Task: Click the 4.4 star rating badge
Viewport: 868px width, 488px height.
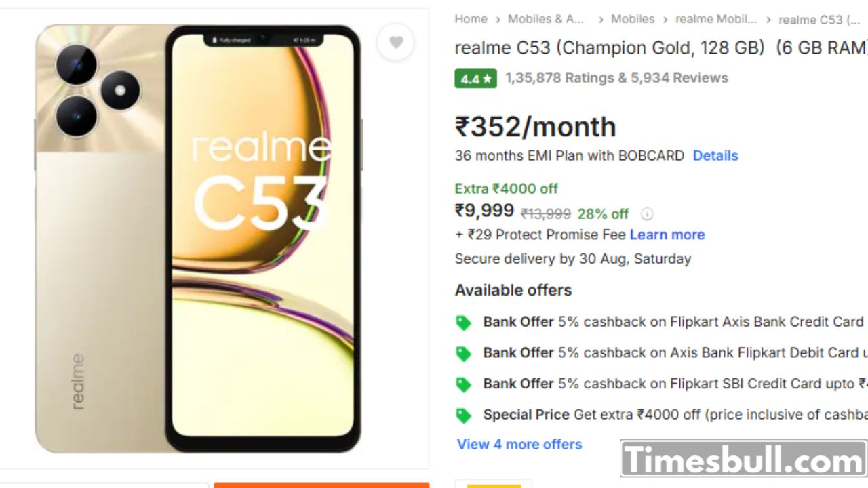Action: coord(475,79)
